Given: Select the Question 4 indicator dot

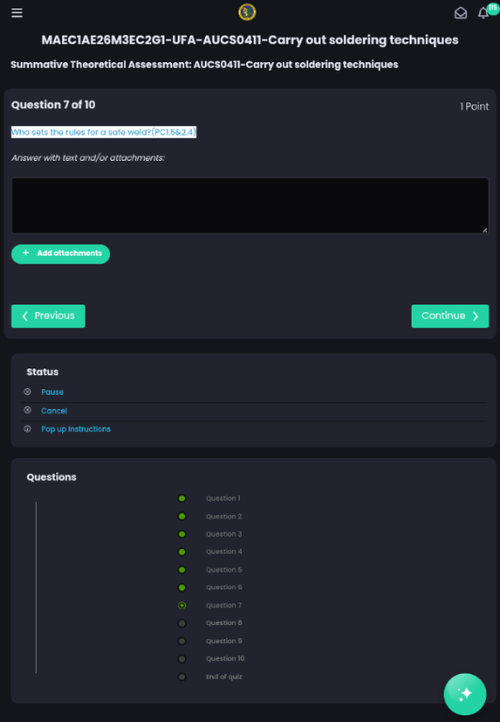Looking at the screenshot, I should point(182,552).
